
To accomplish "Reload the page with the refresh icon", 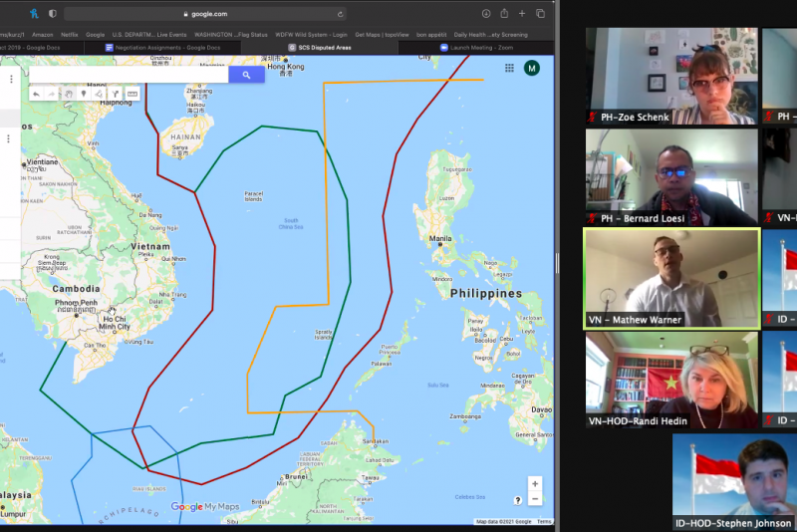I will point(340,14).
